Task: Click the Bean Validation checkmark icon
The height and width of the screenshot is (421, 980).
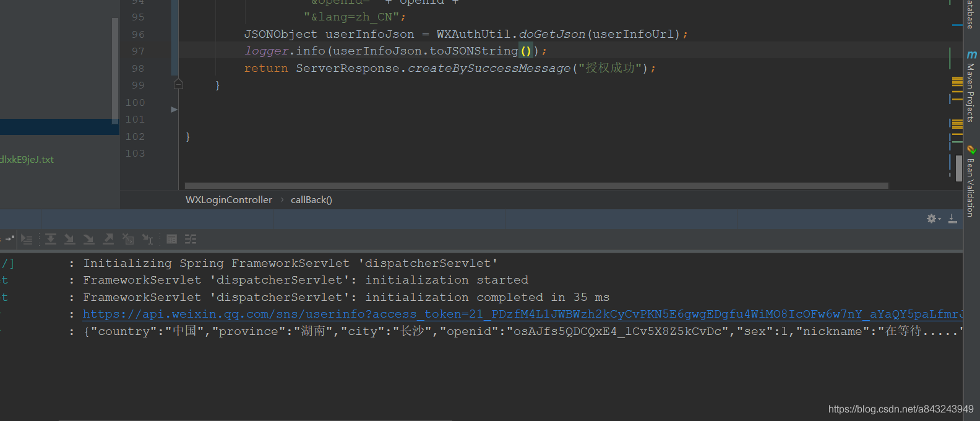Action: click(x=971, y=150)
